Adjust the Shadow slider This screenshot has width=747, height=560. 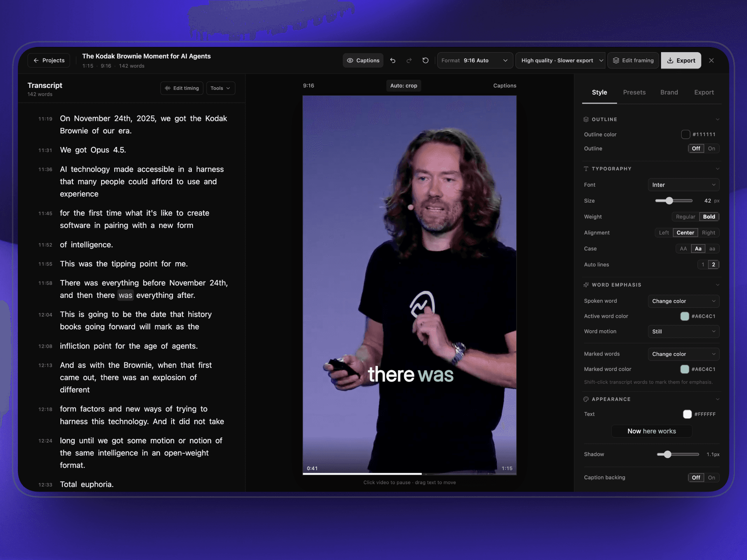coord(678,455)
